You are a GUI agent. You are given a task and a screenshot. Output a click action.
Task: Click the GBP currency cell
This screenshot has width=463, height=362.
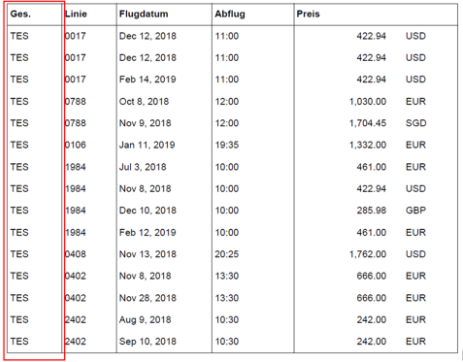pos(416,210)
